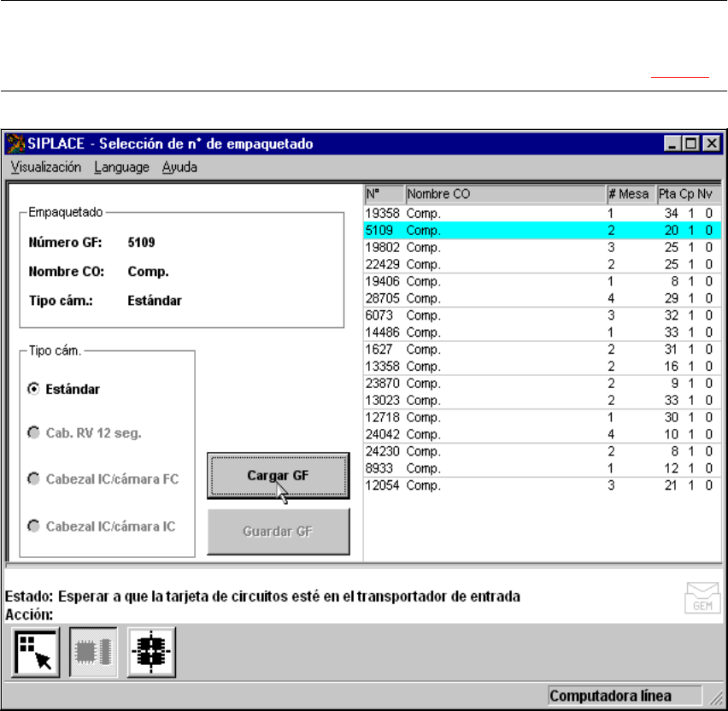This screenshot has height=711, width=728.
Task: Click the Computadora línea status field
Action: pos(625,696)
